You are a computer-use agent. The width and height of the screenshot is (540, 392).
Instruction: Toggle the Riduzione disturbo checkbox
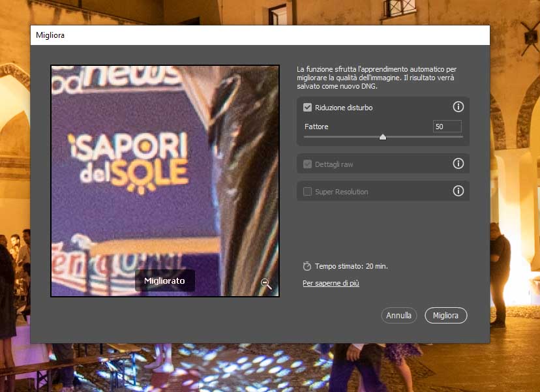307,108
